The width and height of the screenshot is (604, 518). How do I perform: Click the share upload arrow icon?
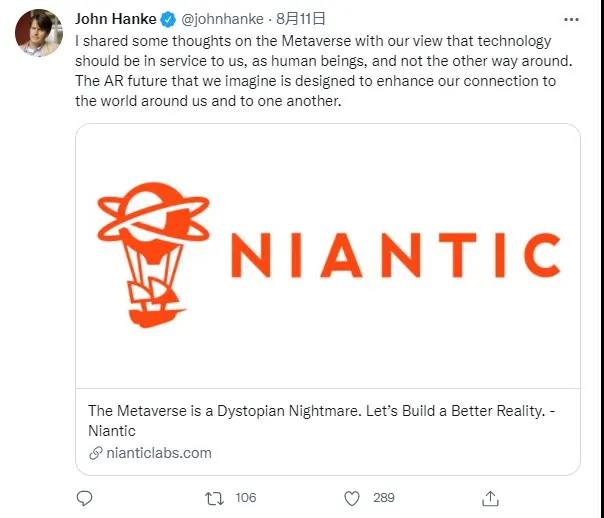(490, 498)
